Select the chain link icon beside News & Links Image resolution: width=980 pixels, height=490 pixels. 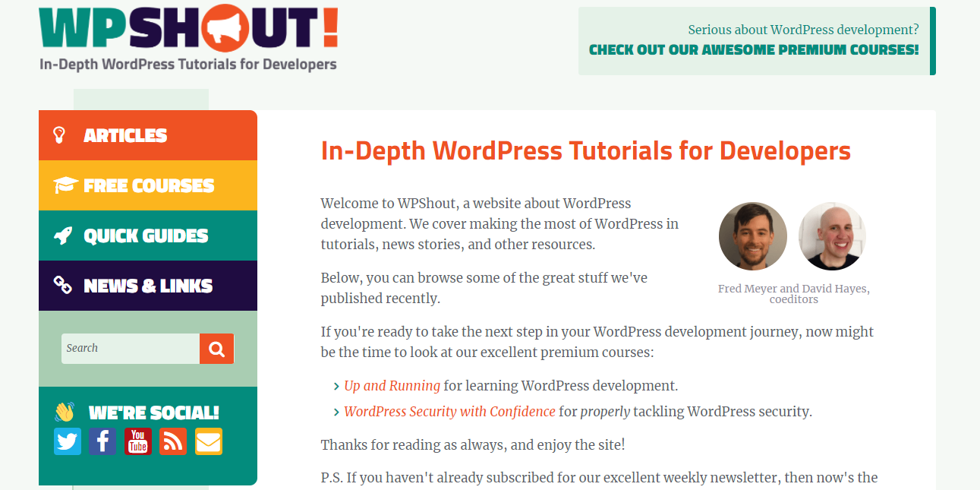click(x=64, y=286)
